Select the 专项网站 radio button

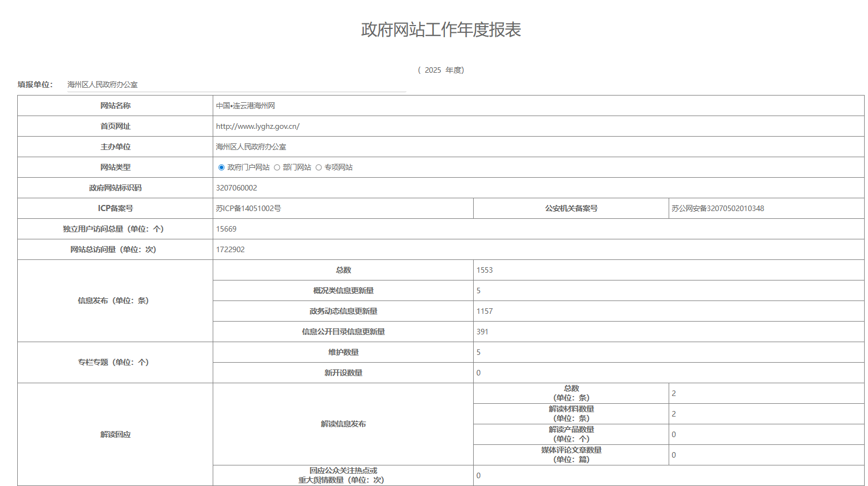(318, 167)
